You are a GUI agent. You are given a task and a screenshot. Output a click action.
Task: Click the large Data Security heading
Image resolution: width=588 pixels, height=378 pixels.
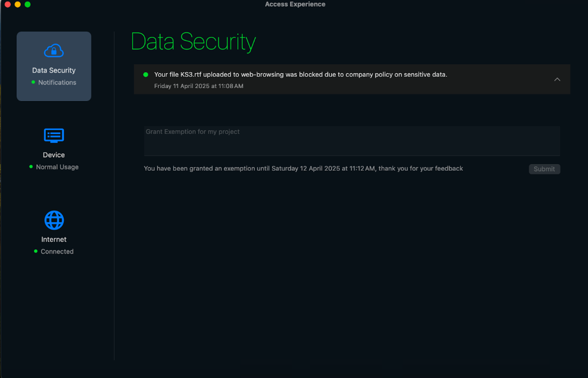point(193,42)
